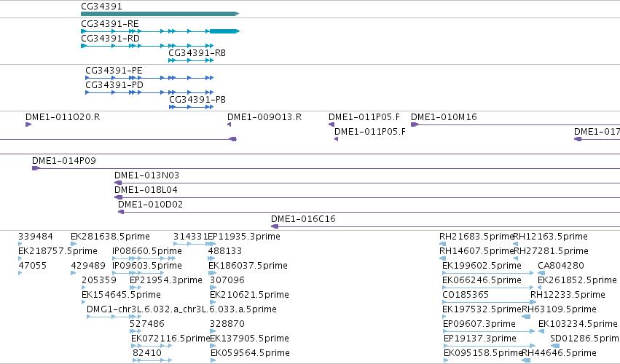Click the CG34391-PE protein label
The height and width of the screenshot is (364, 620).
coord(114,71)
